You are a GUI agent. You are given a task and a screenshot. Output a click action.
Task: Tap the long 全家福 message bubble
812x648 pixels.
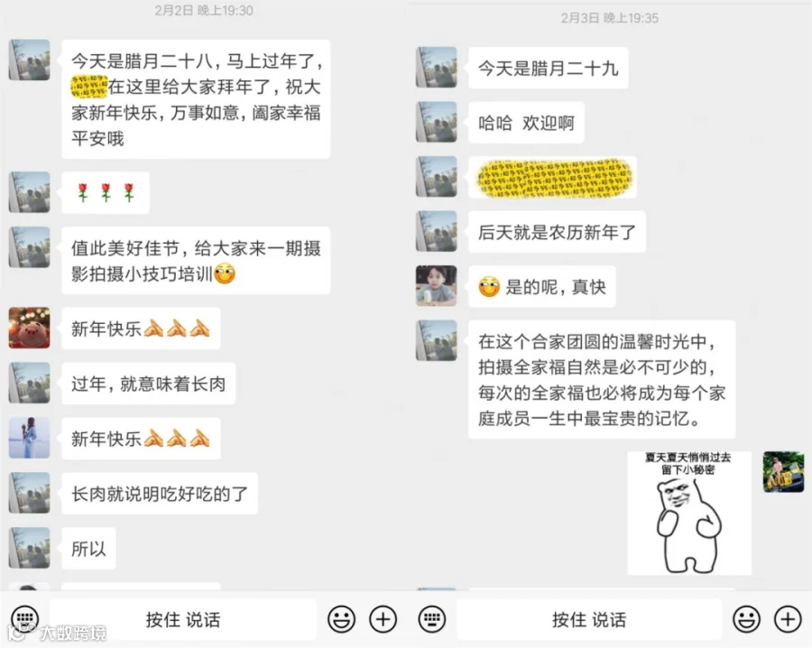(602, 380)
